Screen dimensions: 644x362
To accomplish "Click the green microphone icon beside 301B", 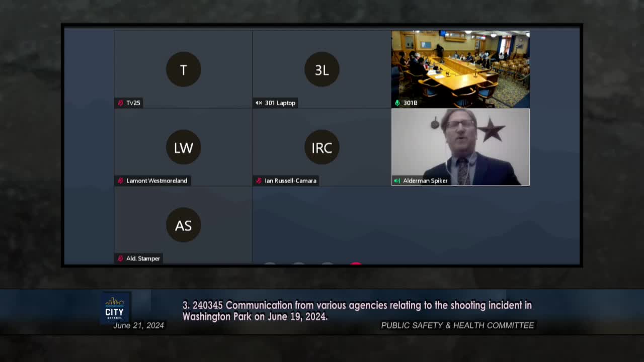I will 397,103.
